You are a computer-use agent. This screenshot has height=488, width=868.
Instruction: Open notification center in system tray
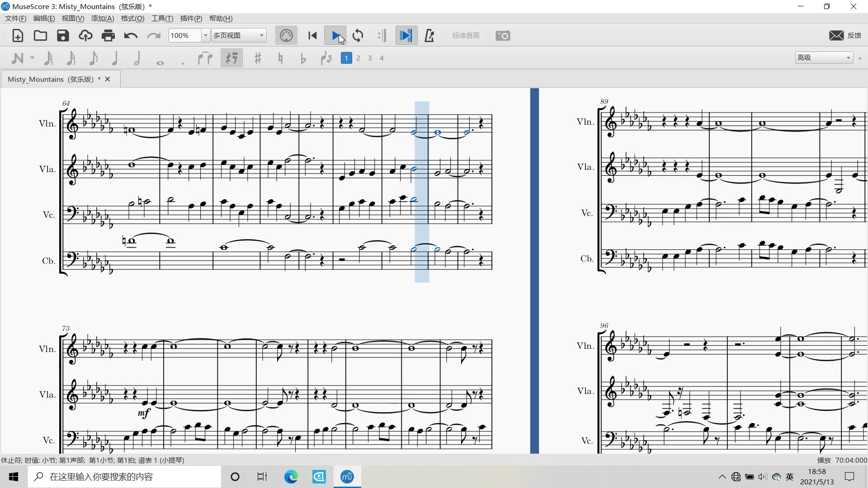849,477
